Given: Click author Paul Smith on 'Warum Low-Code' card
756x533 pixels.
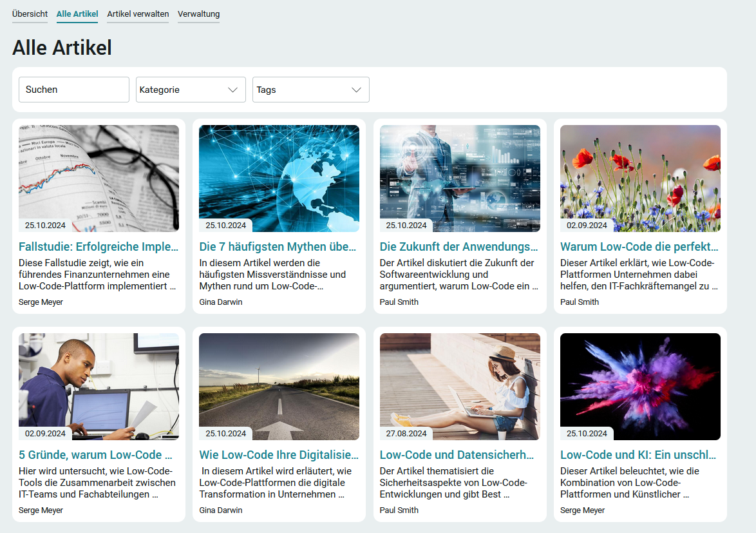Looking at the screenshot, I should click(580, 302).
